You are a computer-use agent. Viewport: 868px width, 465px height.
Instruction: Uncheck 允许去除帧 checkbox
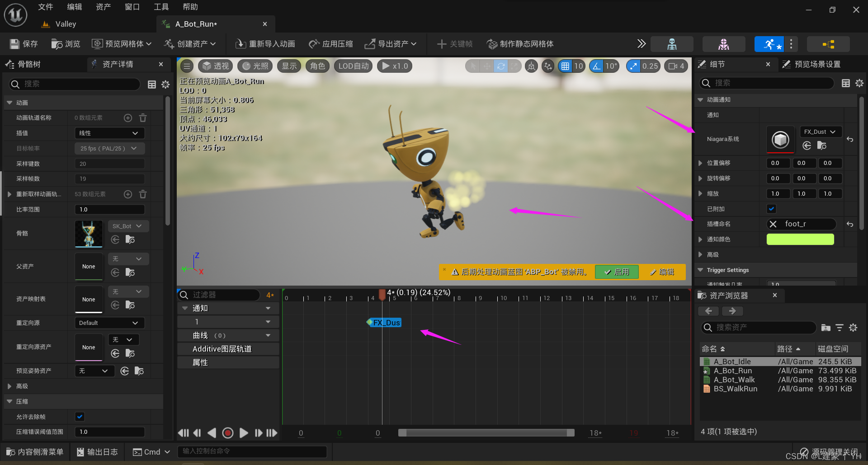(80, 417)
